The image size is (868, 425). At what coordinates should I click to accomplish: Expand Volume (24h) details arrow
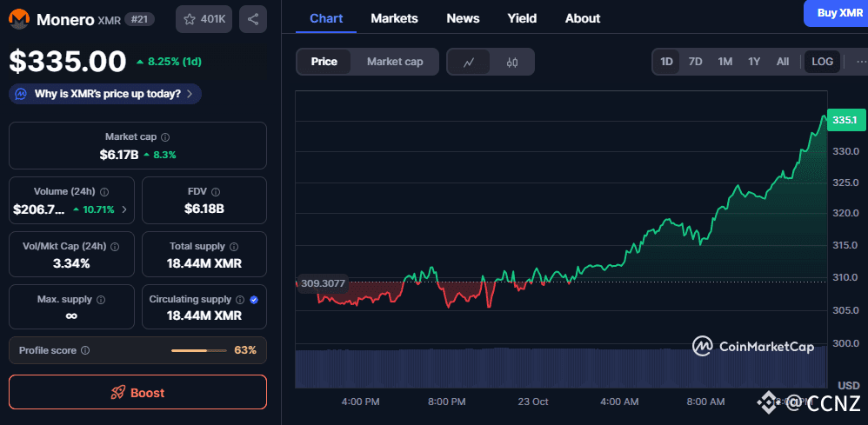coord(124,209)
